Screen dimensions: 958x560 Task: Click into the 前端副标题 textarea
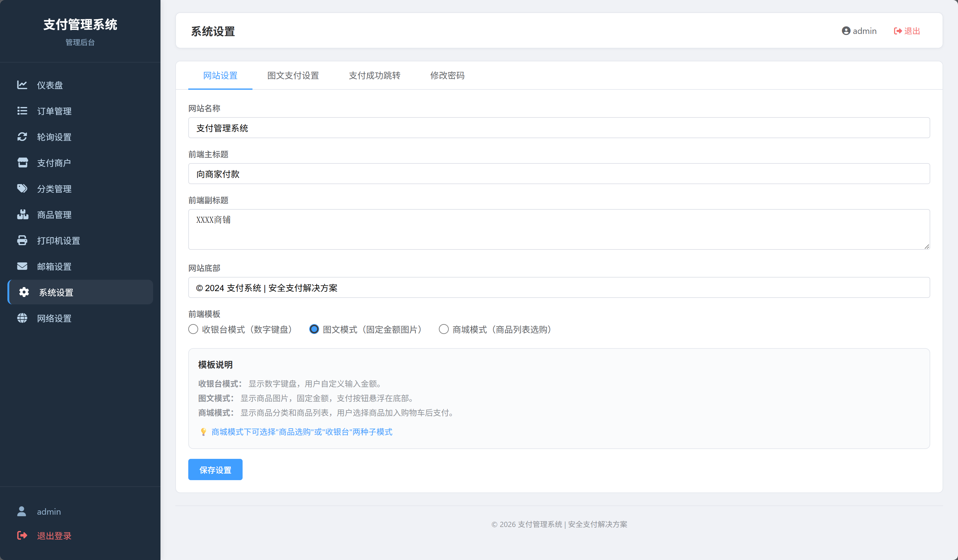559,229
